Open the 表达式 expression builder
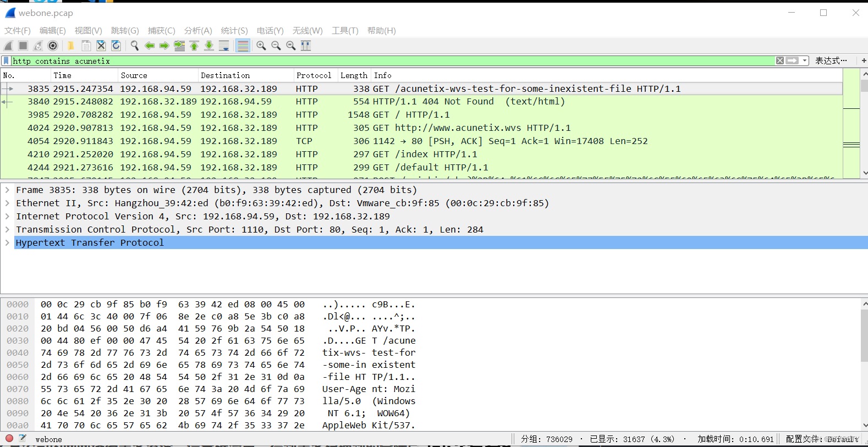This screenshot has height=447, width=868. (x=831, y=61)
